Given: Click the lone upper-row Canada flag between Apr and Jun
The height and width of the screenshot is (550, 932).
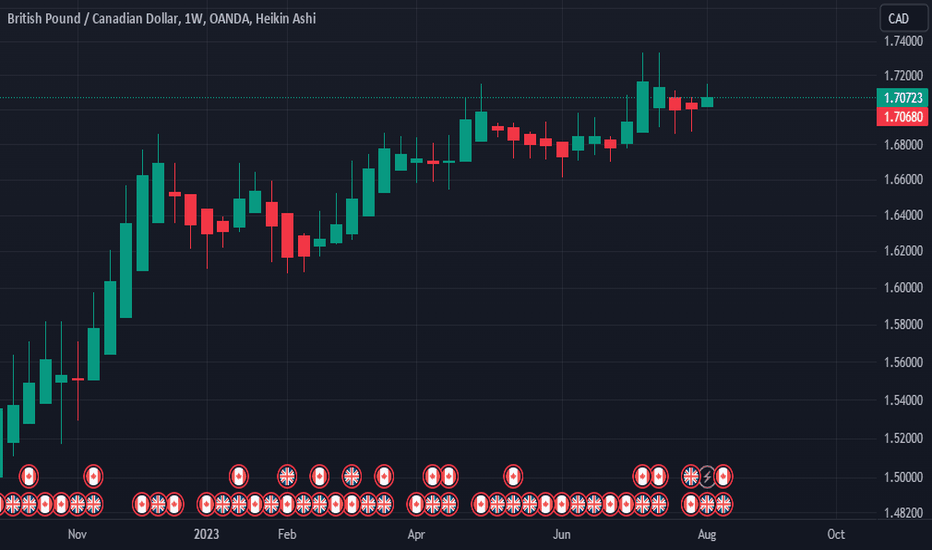Looking at the screenshot, I should pyautogui.click(x=513, y=476).
